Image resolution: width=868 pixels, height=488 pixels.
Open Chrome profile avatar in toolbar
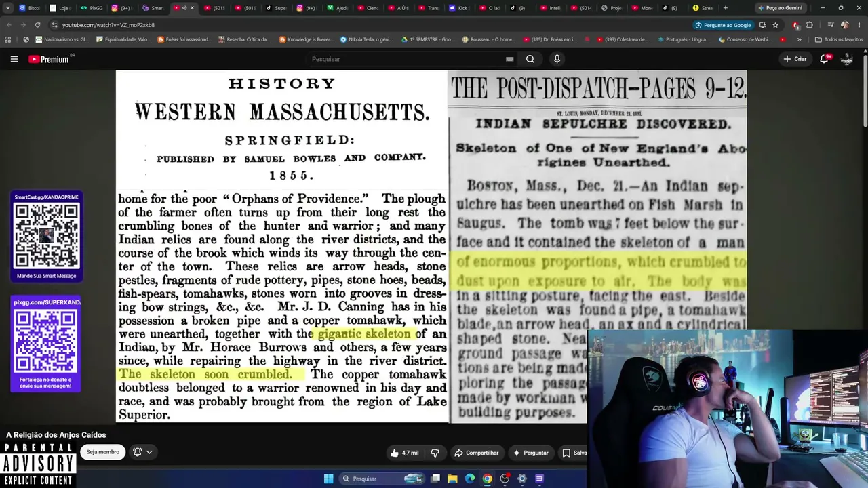click(844, 25)
